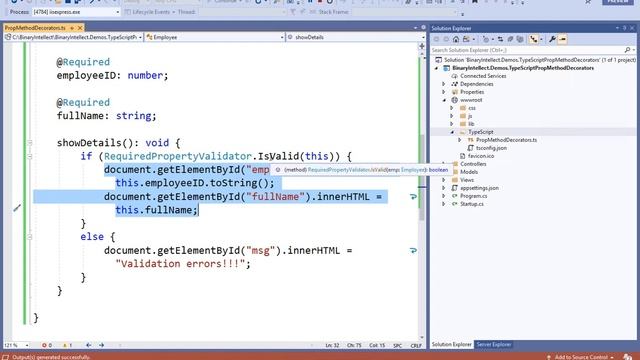This screenshot has width=640, height=360.
Task: Focus the Search Solution Explorer field
Action: [x=527, y=50]
